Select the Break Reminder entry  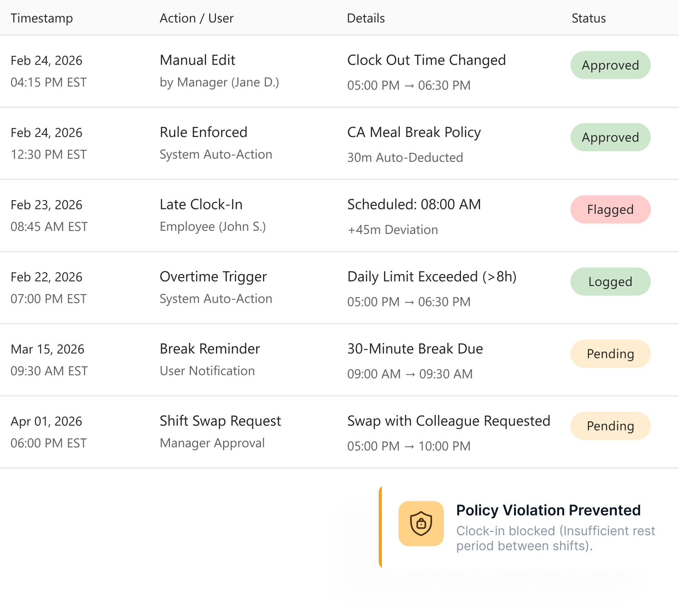tap(210, 349)
